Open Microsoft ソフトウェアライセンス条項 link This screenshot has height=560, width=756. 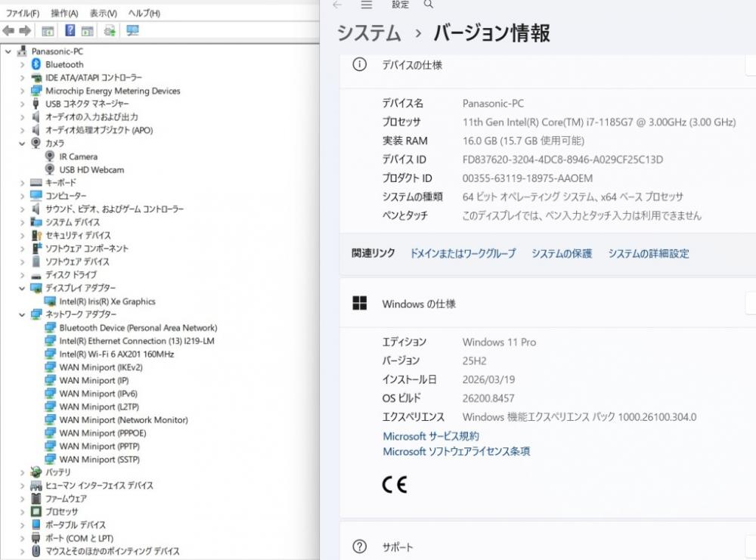click(x=457, y=452)
